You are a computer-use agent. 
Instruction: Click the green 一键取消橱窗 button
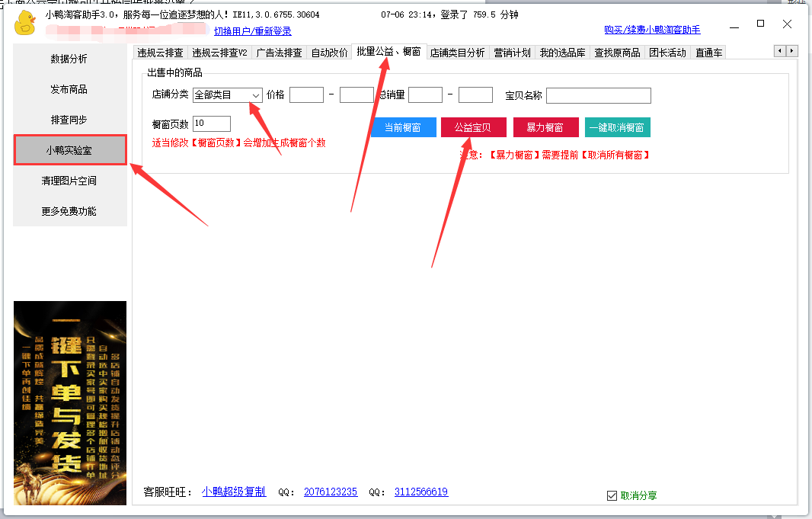click(x=617, y=127)
